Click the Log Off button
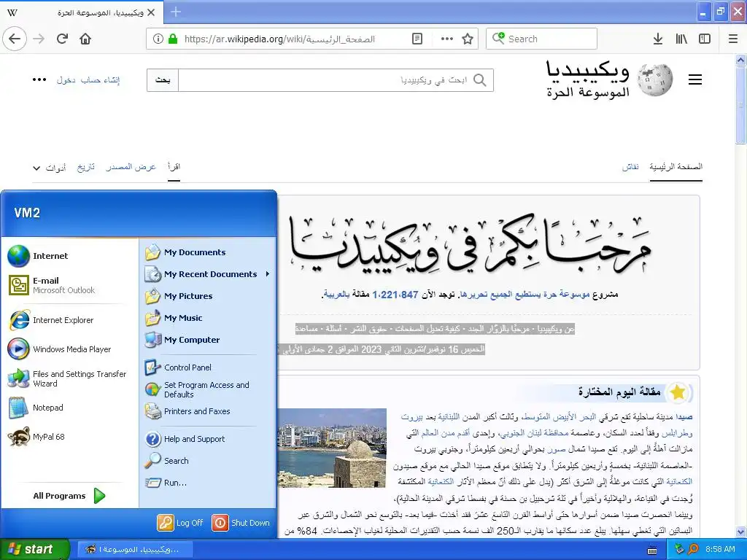Image resolution: width=747 pixels, height=560 pixels. [181, 523]
